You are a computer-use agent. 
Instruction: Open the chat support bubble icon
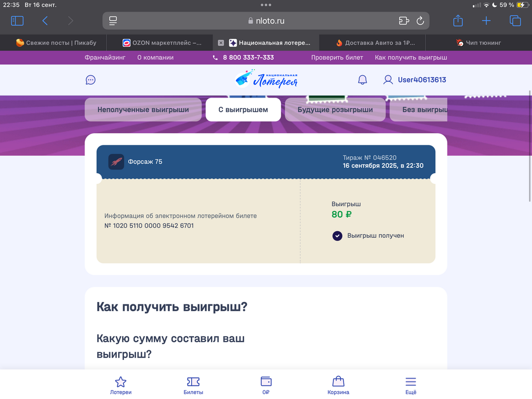coord(91,80)
